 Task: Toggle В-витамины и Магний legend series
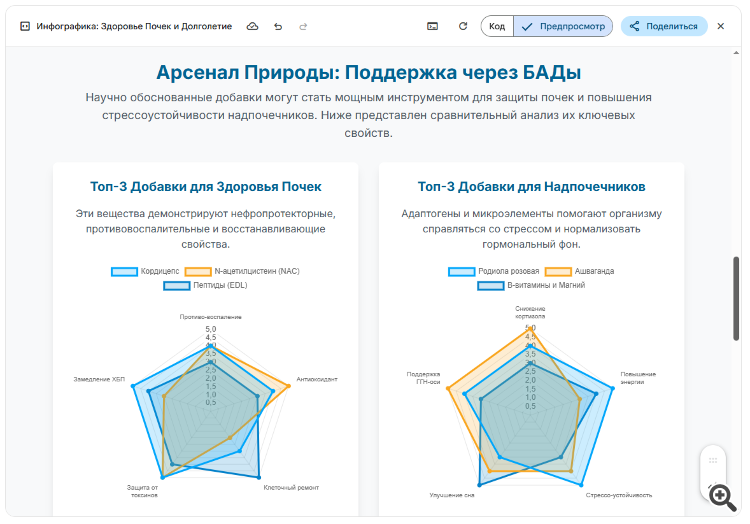[531, 285]
